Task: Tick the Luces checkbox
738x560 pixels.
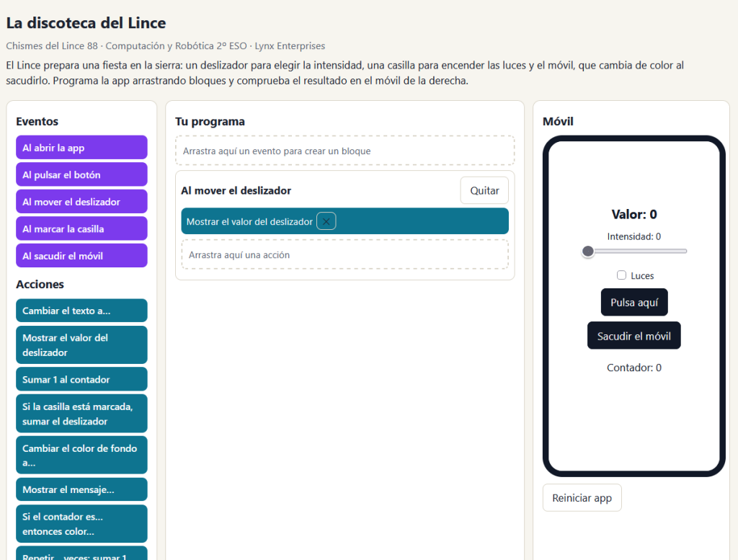Action: coord(621,275)
